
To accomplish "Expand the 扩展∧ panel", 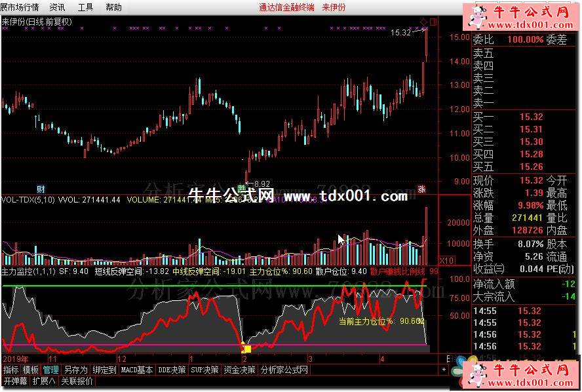I will pos(44,381).
